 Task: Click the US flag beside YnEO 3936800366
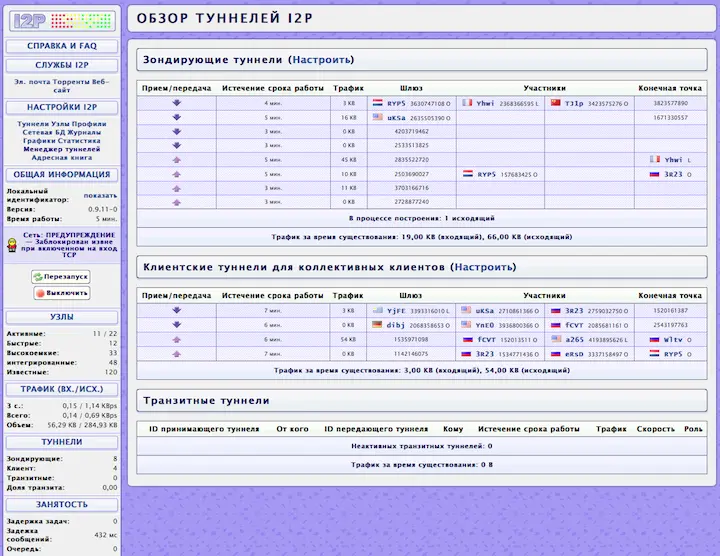(x=466, y=325)
